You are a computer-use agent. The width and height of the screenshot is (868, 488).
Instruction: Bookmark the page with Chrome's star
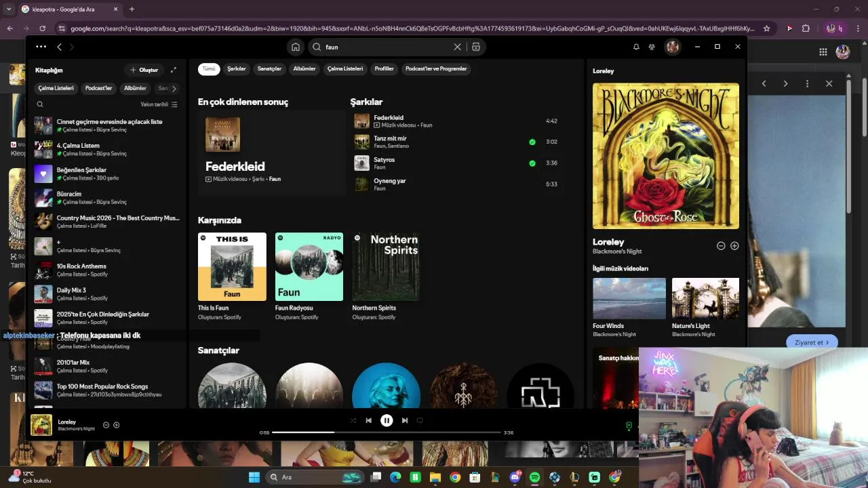[x=767, y=28]
